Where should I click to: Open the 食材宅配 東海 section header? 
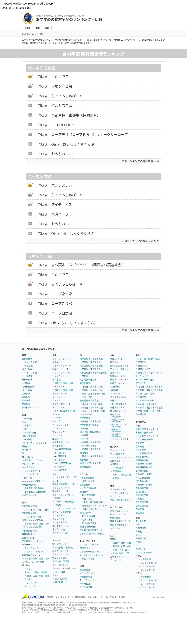click(x=93, y=177)
